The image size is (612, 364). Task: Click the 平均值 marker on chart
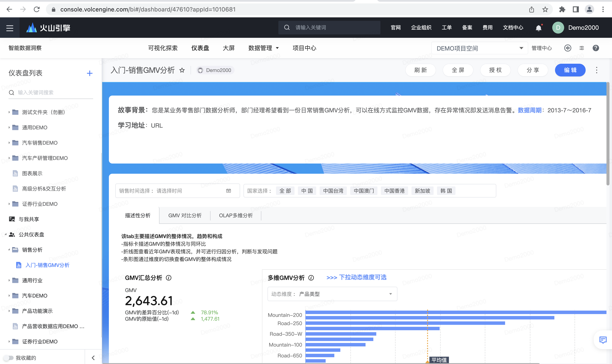tap(439, 360)
